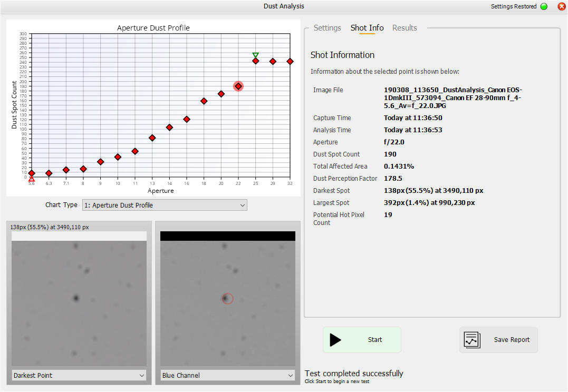This screenshot has height=392, width=568.
Task: Select the f/32 diamond data point
Action: click(290, 62)
